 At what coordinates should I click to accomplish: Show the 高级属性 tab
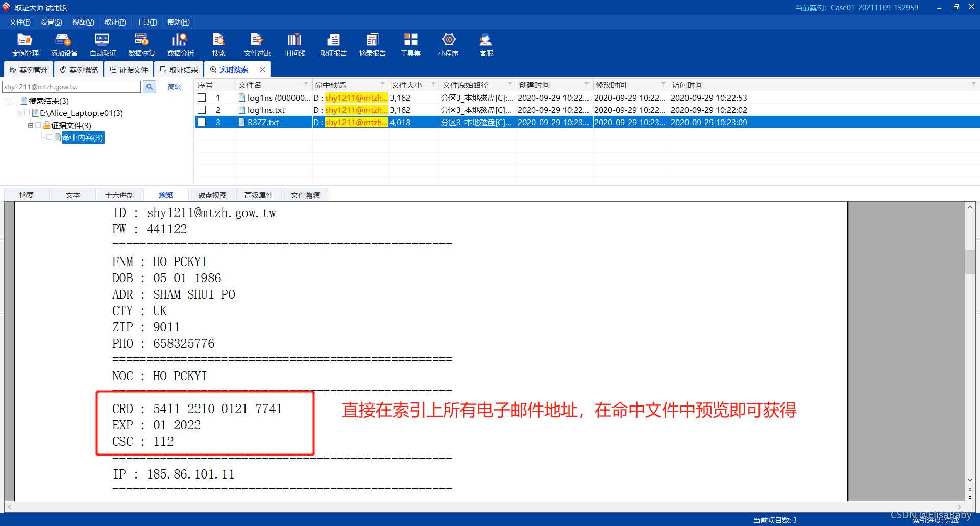click(x=259, y=195)
